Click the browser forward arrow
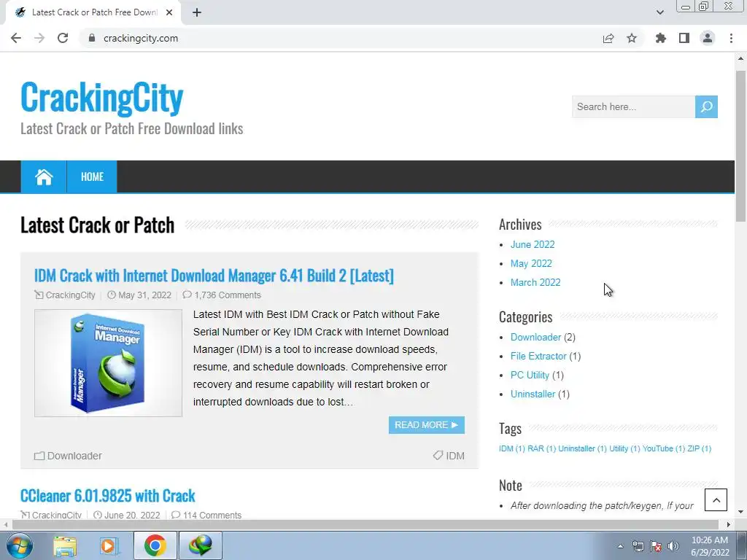 (x=39, y=38)
